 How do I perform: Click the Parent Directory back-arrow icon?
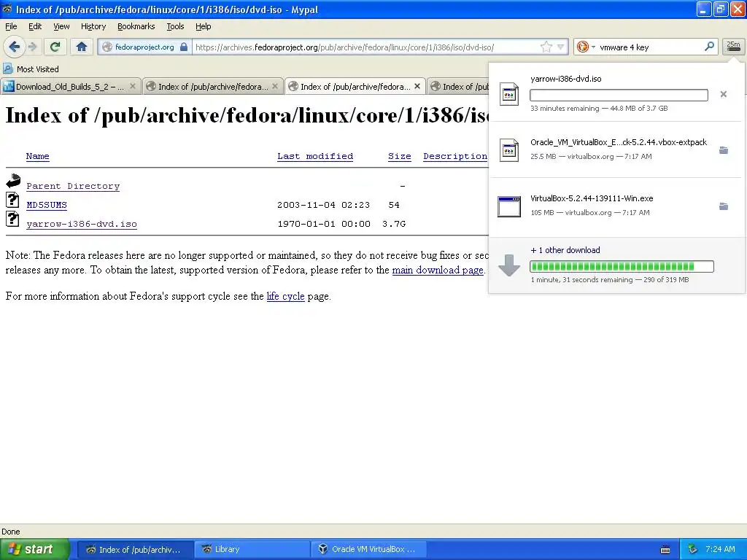click(x=13, y=181)
